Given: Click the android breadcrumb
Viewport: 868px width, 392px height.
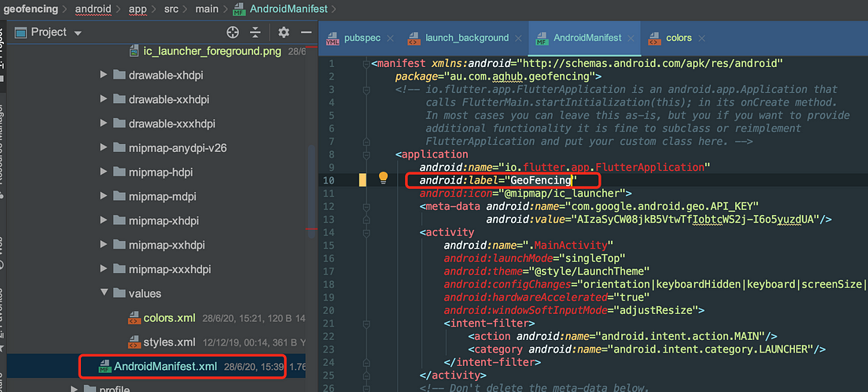Looking at the screenshot, I should click(93, 9).
